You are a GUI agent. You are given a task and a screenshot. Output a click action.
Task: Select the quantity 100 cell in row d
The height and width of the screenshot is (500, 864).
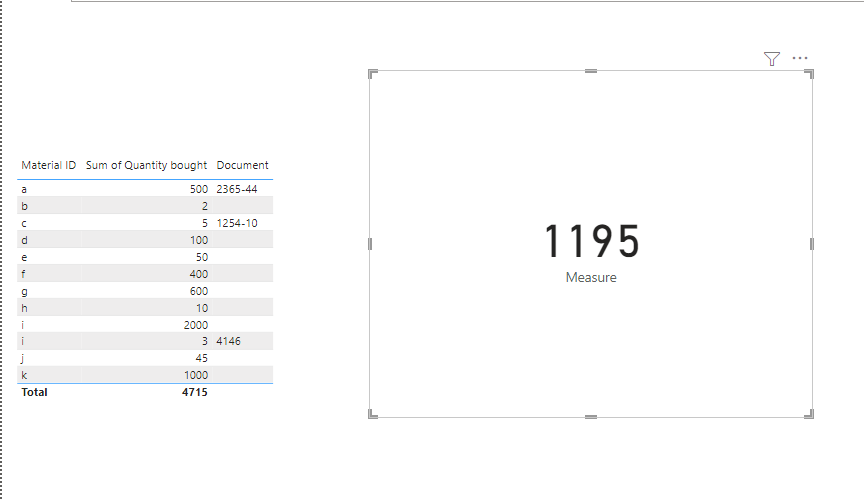click(x=199, y=240)
